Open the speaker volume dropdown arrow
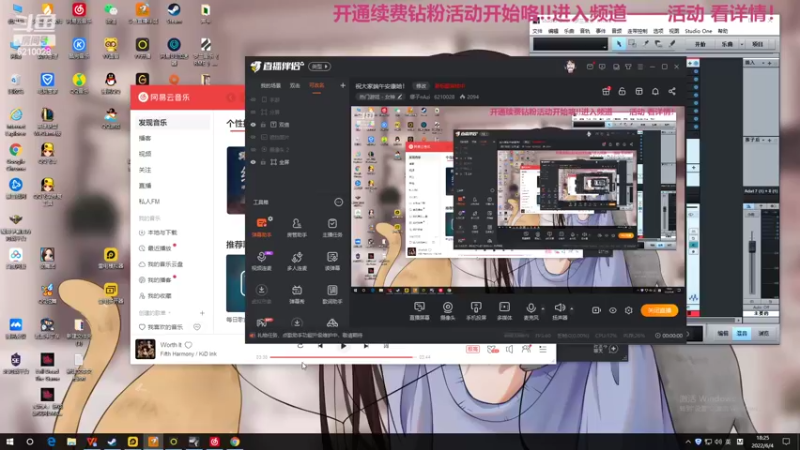This screenshot has width=800, height=450. 571,309
